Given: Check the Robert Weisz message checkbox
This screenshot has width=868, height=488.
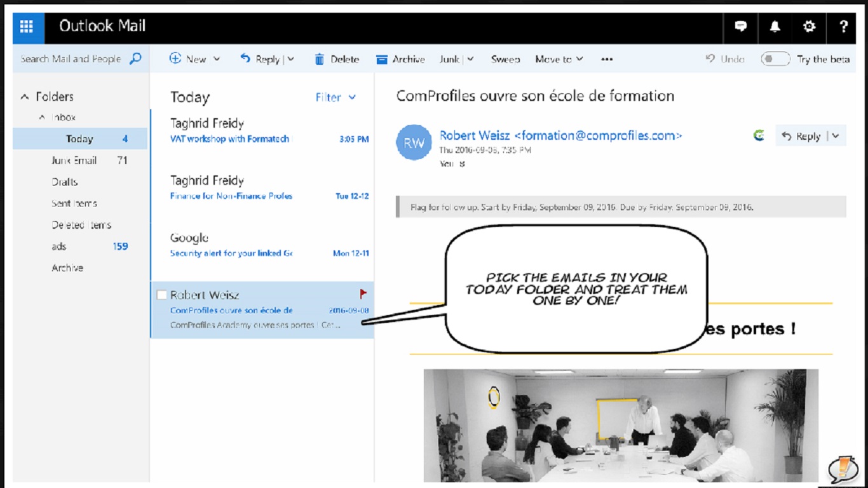Looking at the screenshot, I should (161, 295).
